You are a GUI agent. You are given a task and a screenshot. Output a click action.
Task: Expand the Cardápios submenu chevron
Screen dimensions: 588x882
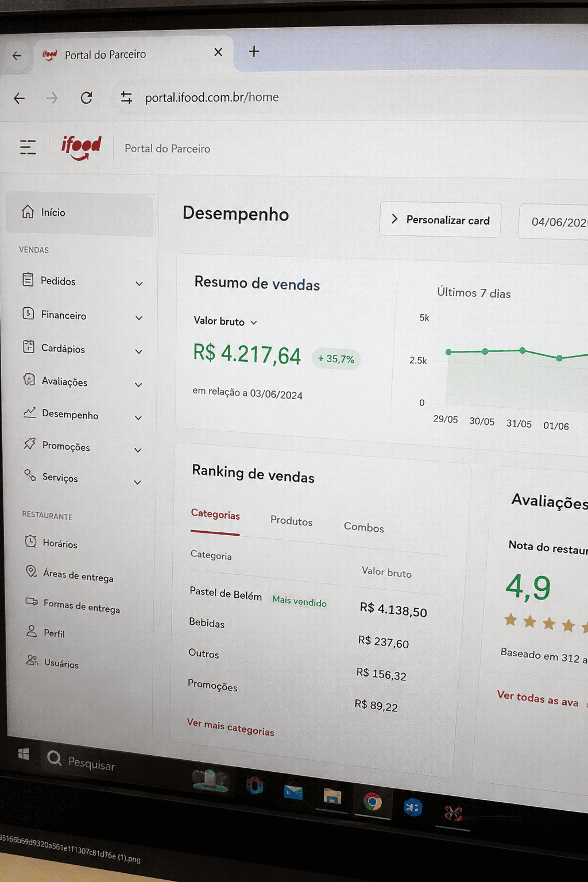(x=138, y=351)
